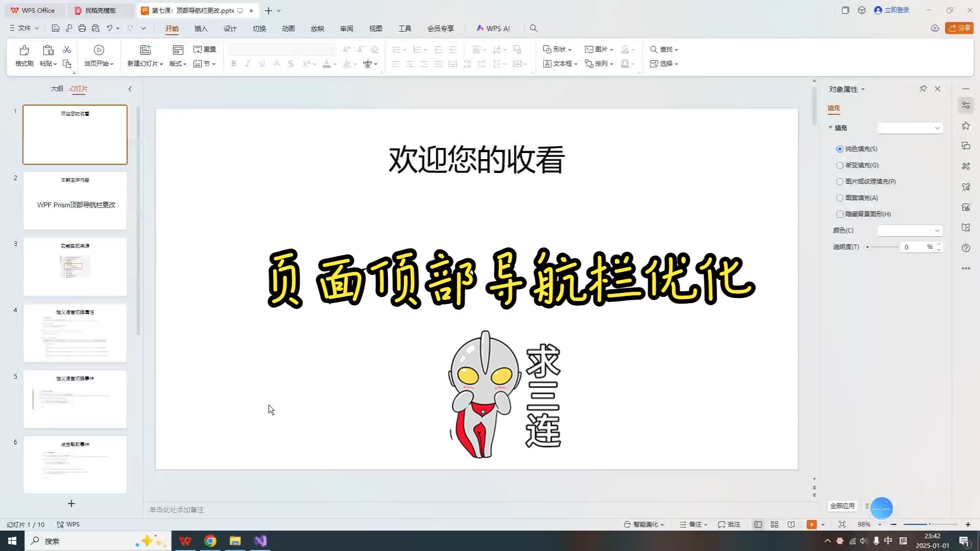The width and height of the screenshot is (980, 551).
Task: Select slide 2 thumbnail WPF Prism
Action: [75, 201]
